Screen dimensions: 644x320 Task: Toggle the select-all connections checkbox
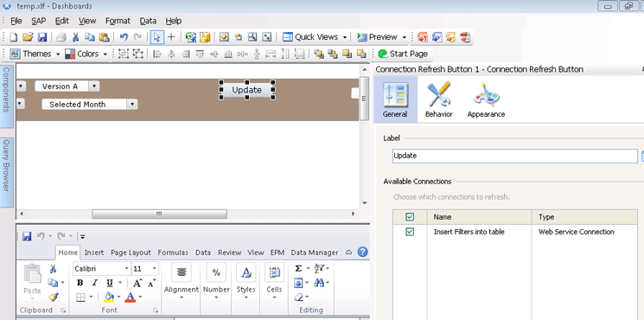coord(410,217)
